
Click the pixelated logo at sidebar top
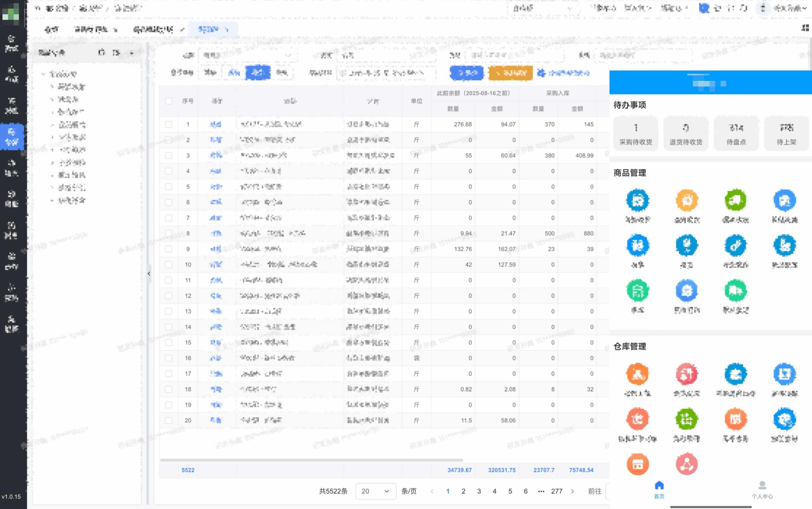click(x=11, y=14)
